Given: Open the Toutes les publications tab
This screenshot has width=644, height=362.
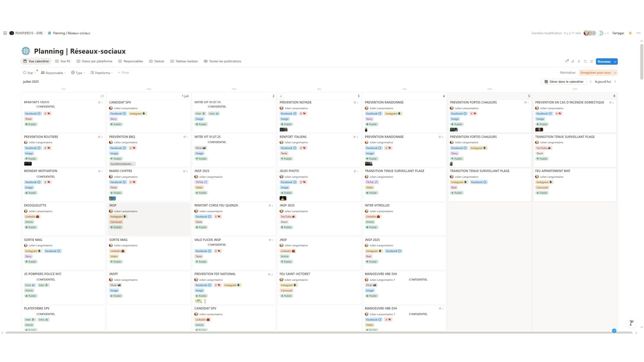Looking at the screenshot, I should click(223, 61).
